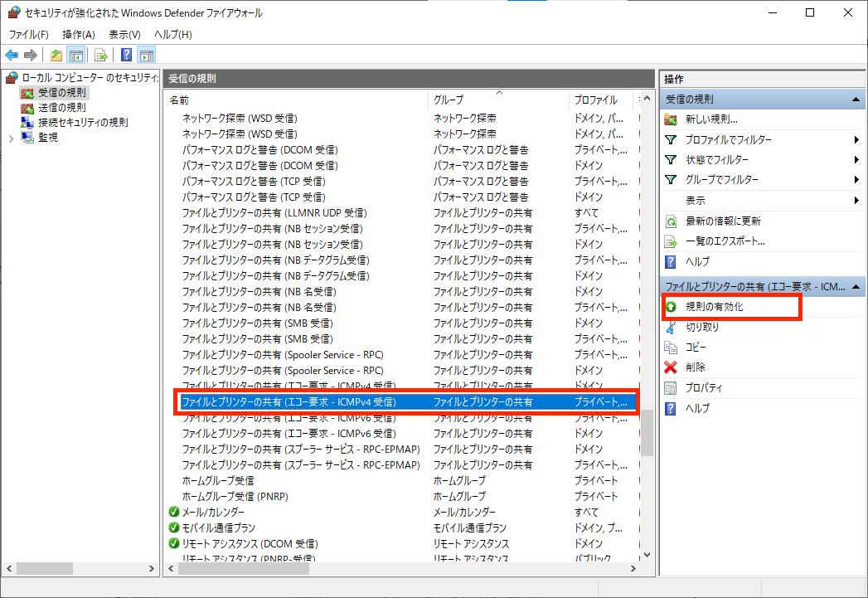Expand submenu arrow beside 表示 action
Viewport: 868px width, 598px height.
click(x=856, y=201)
